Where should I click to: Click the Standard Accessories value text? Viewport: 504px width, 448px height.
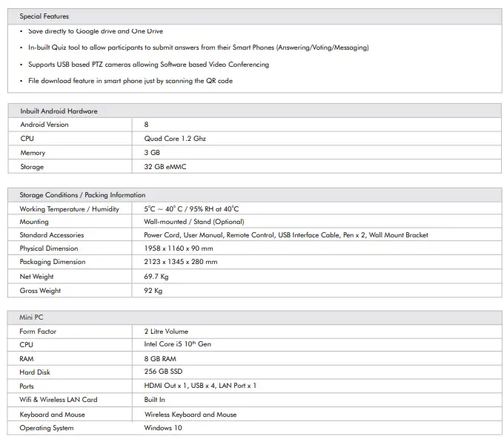[285, 235]
